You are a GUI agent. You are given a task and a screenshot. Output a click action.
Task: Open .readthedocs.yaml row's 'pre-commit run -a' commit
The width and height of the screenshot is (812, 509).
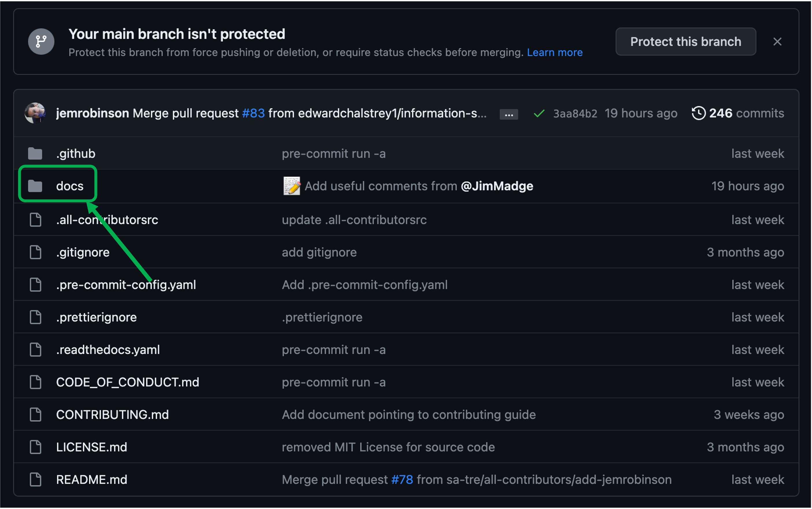click(334, 350)
